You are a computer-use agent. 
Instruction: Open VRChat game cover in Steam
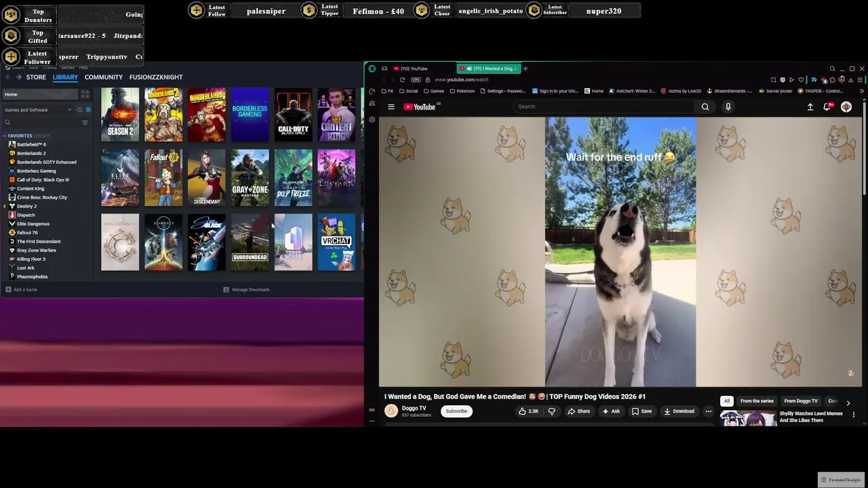tap(336, 242)
